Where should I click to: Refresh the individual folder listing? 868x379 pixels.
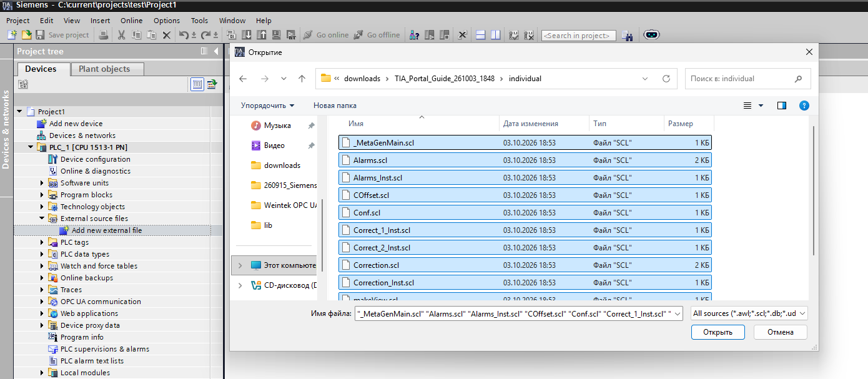pyautogui.click(x=666, y=79)
